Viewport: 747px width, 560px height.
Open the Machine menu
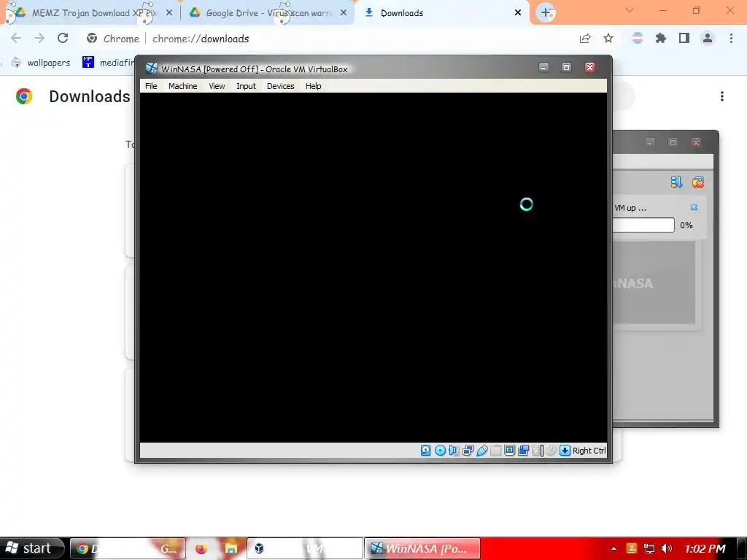click(182, 86)
